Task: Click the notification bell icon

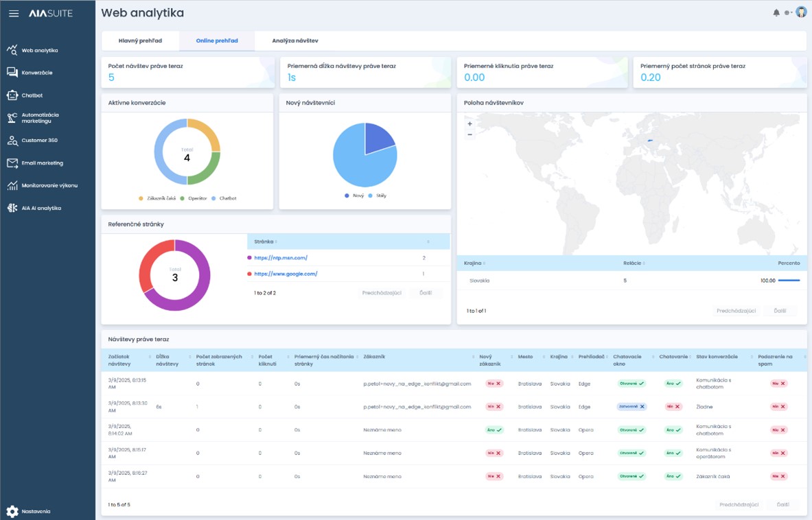Action: pyautogui.click(x=776, y=13)
